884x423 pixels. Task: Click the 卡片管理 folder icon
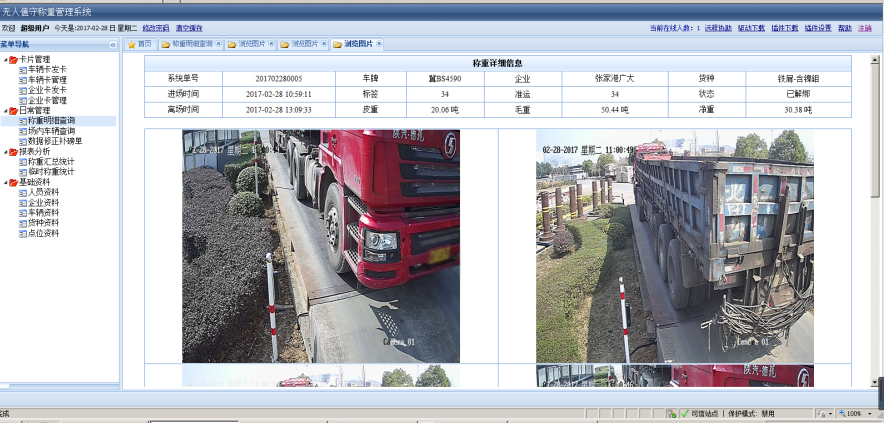(x=14, y=60)
